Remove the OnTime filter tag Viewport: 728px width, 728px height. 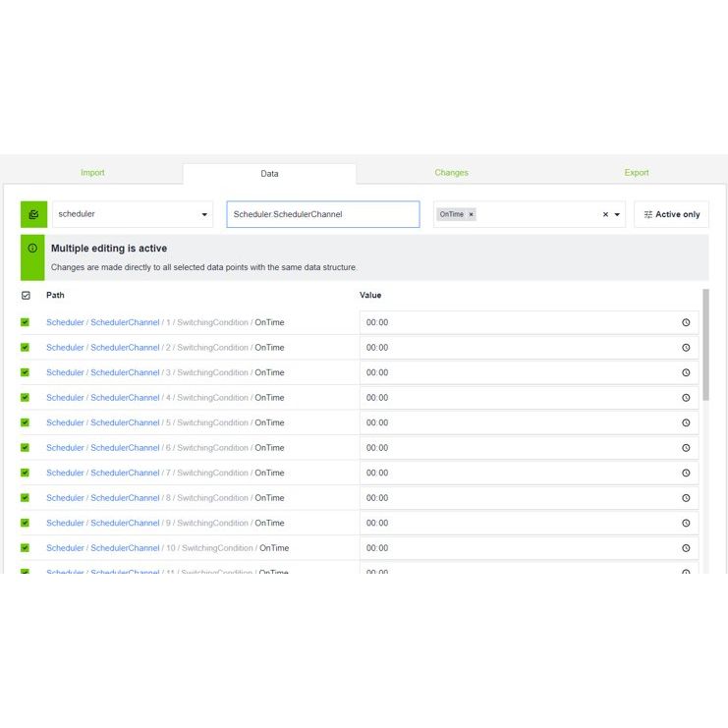471,214
